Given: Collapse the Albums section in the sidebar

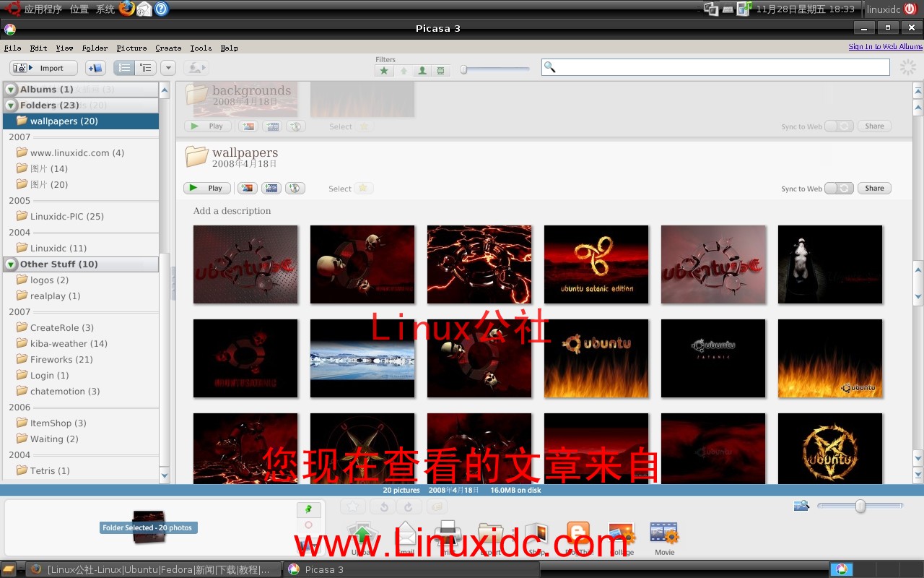Looking at the screenshot, I should pos(10,89).
